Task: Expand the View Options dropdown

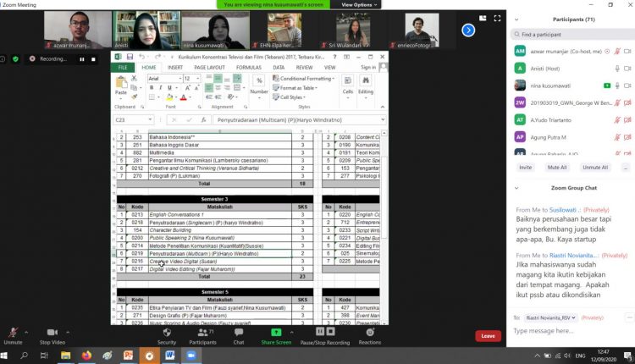Action: point(359,5)
